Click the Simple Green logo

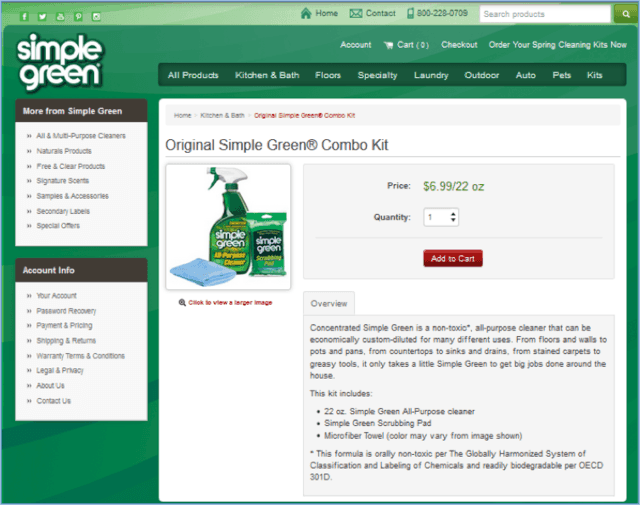coord(60,62)
